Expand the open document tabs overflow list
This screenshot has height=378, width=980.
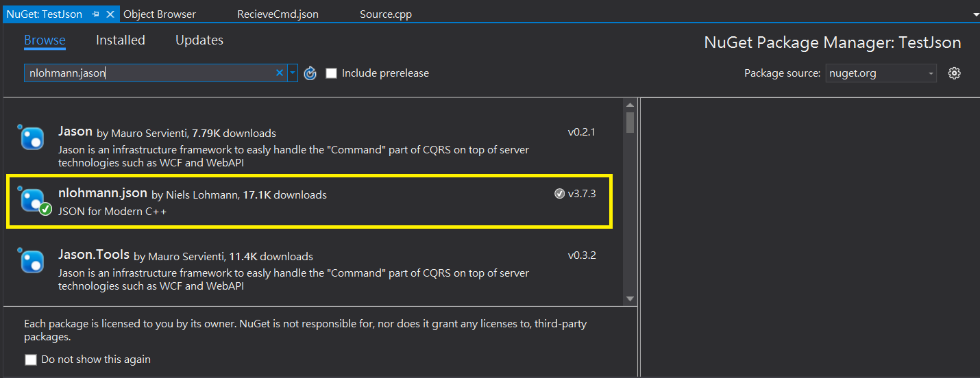tap(975, 14)
